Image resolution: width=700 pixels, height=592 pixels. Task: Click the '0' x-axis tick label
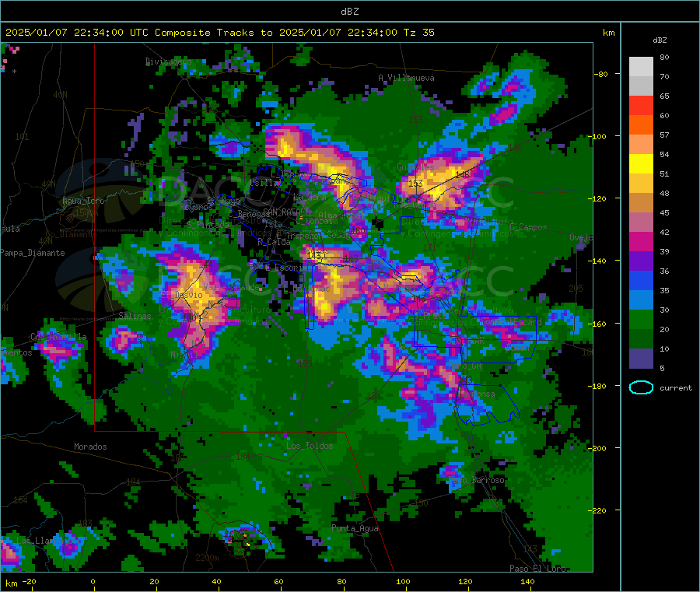(x=93, y=582)
